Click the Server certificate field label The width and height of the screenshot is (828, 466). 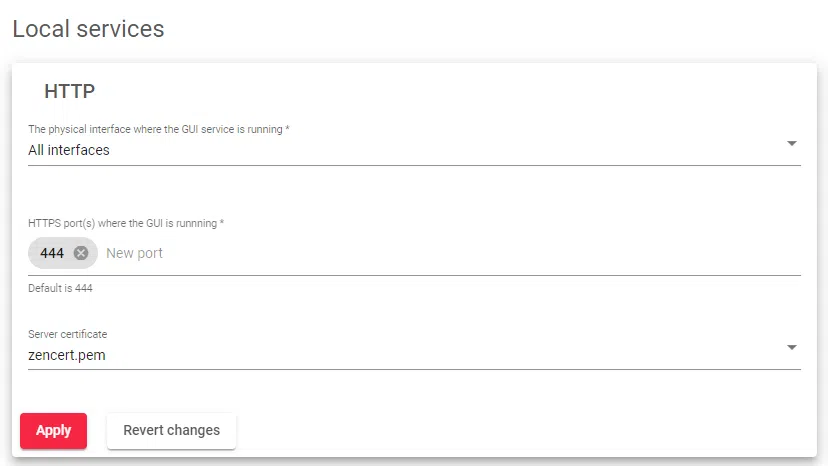coord(67,334)
